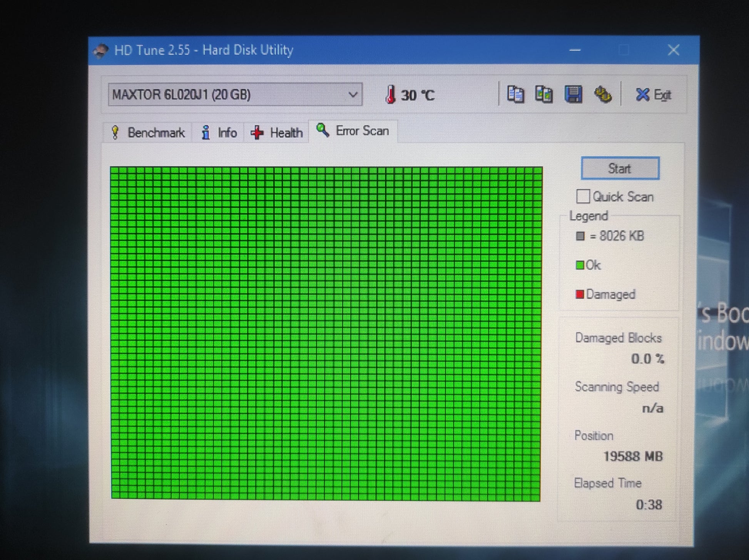Copy screenshot to clipboard icon
The width and height of the screenshot is (749, 560).
click(x=544, y=95)
